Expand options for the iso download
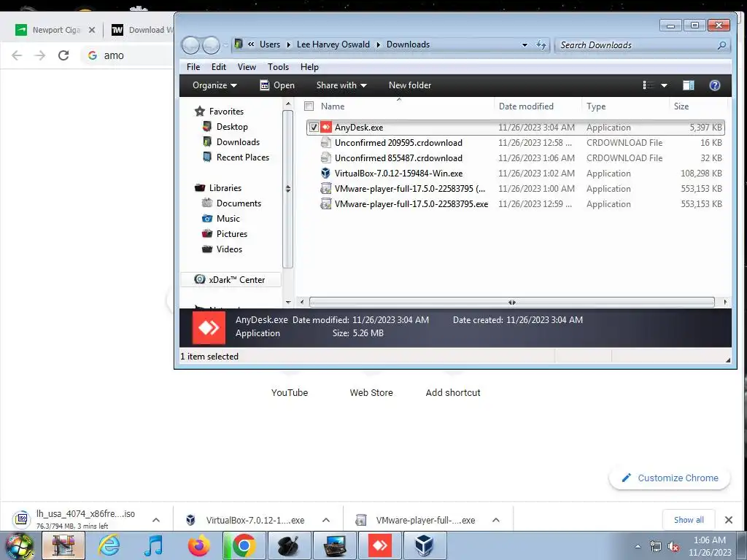 tap(156, 520)
